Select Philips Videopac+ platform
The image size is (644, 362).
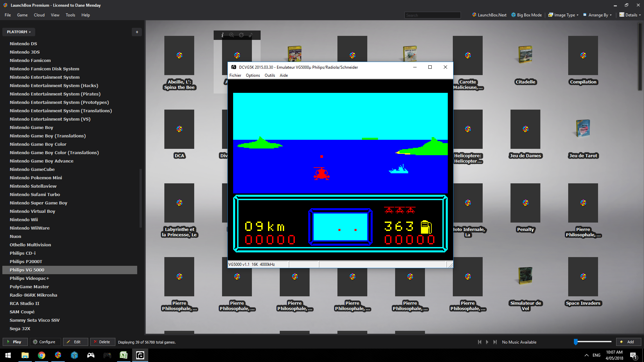click(x=30, y=278)
